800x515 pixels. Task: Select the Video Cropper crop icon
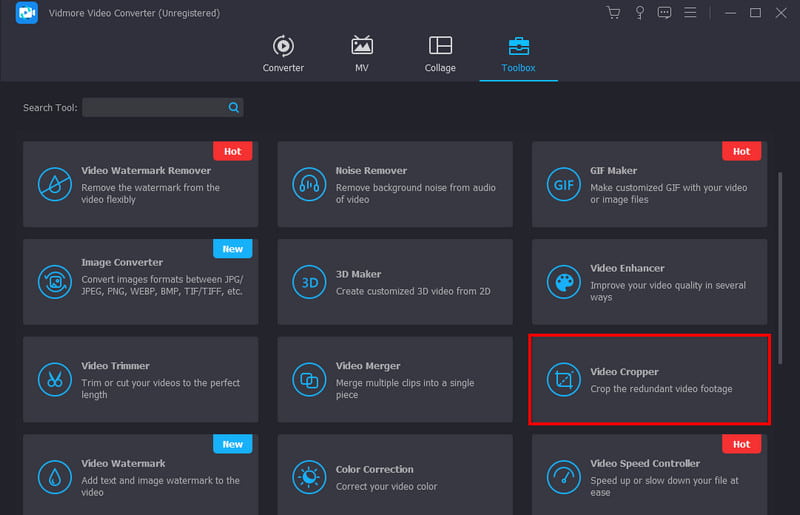pos(562,379)
